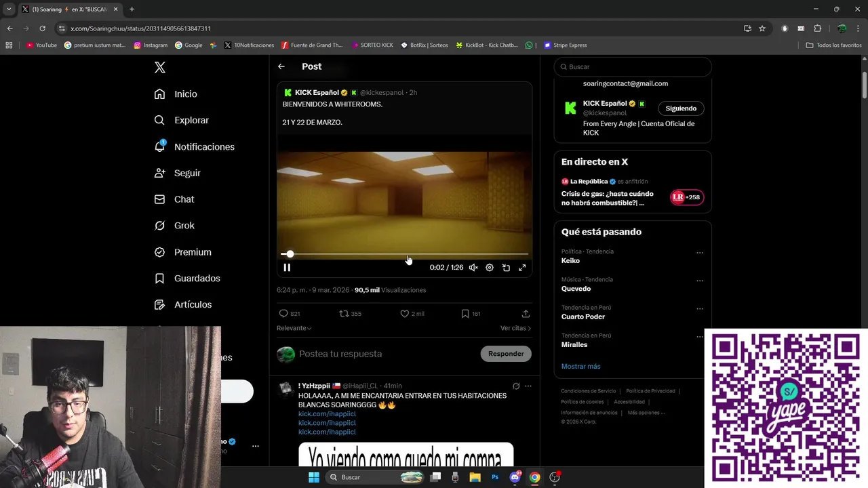Like the post with 2 mil likes
This screenshot has height=488, width=868.
(x=412, y=314)
